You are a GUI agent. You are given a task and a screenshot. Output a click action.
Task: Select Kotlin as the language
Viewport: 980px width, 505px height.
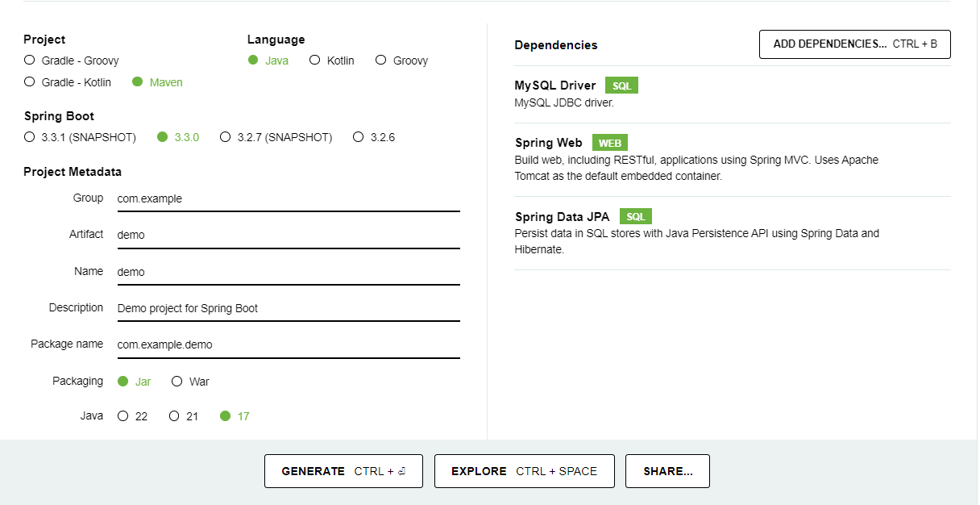coord(315,61)
